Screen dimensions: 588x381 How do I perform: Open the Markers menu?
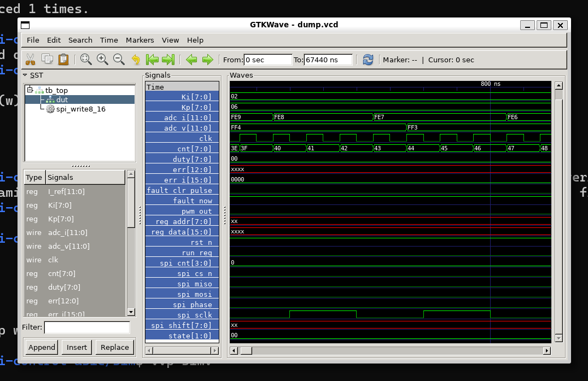tap(139, 40)
